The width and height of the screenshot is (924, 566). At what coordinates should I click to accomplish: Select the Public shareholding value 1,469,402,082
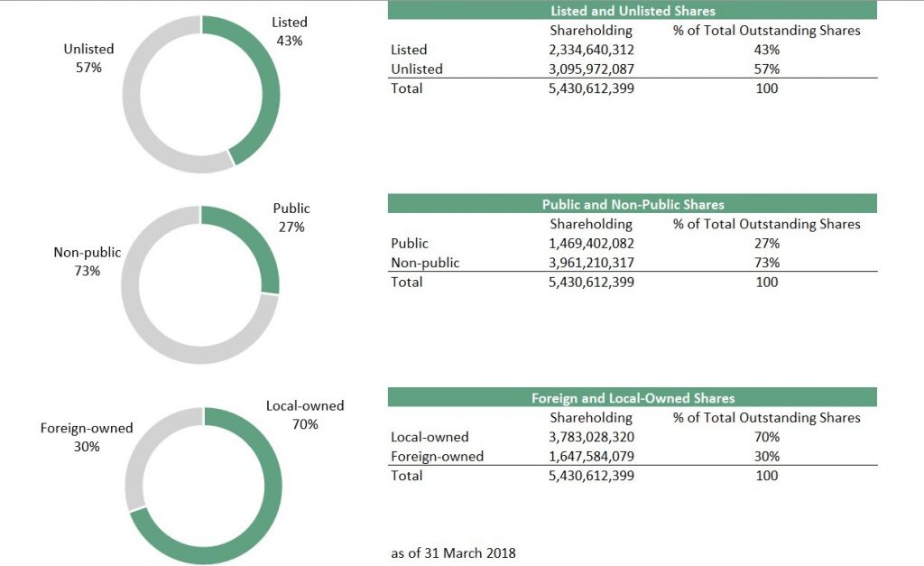tap(591, 243)
